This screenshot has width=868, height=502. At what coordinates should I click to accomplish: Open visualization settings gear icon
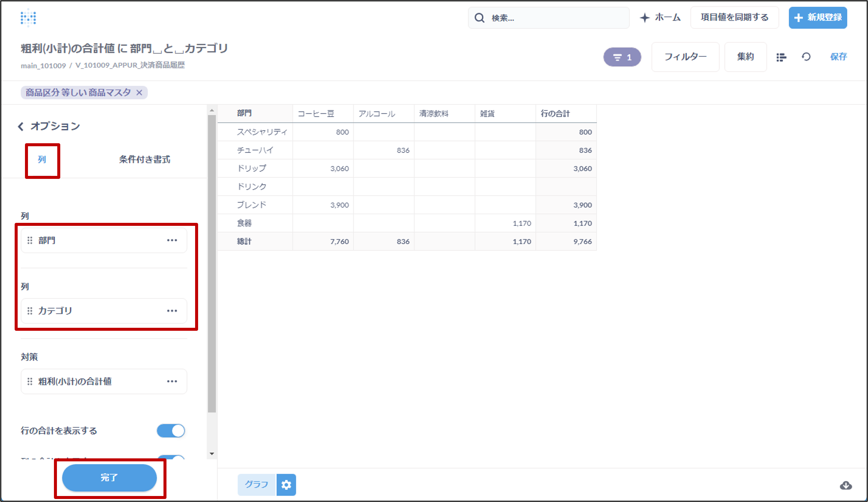(286, 485)
